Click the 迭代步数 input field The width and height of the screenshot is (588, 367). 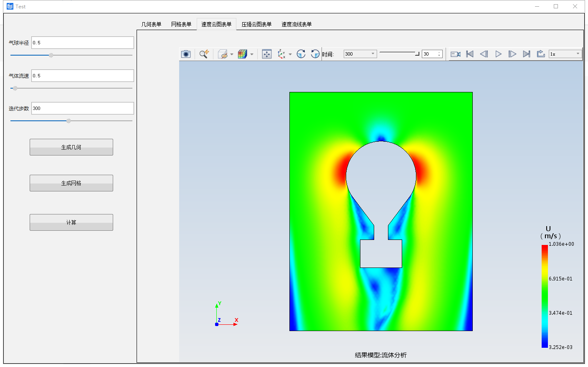point(83,108)
